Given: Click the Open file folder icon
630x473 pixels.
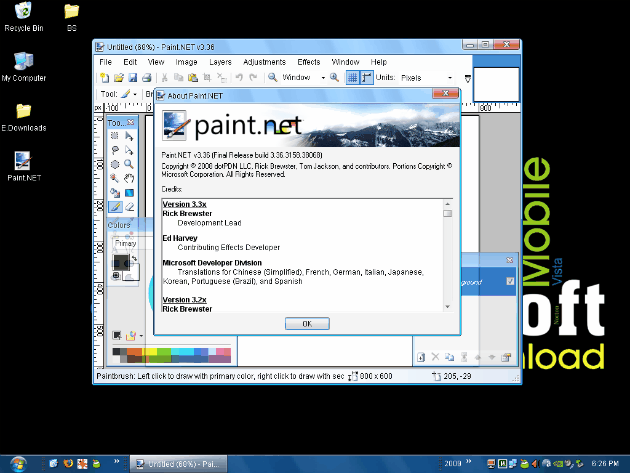Looking at the screenshot, I should (119, 78).
